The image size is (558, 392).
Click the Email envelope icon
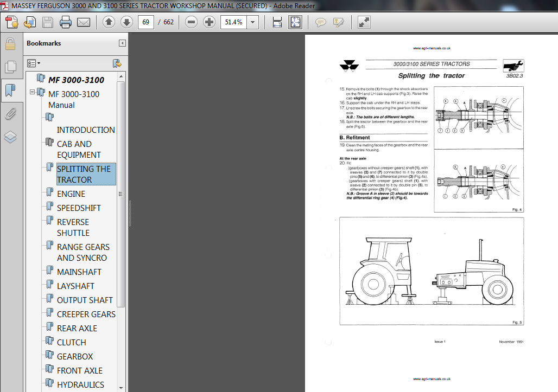(84, 22)
